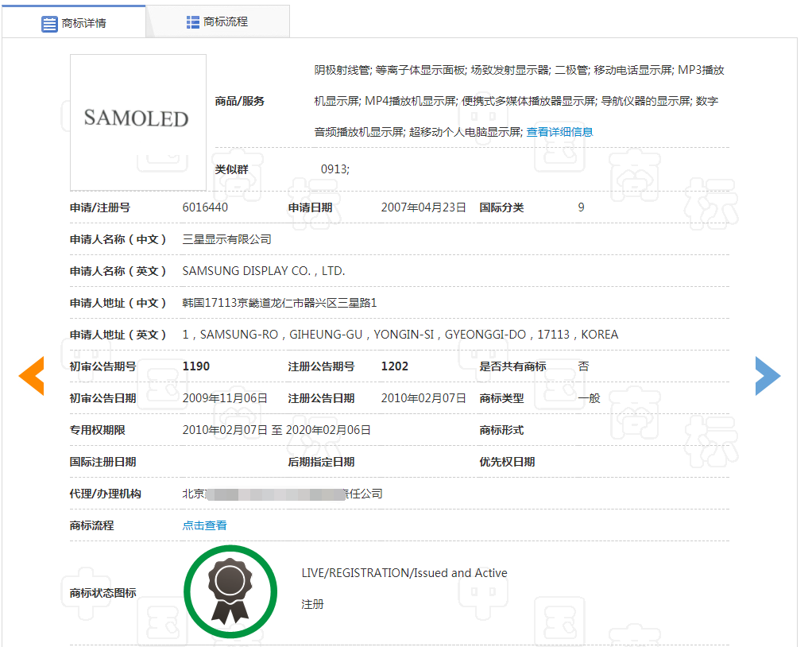Click the SAMOLED trademark image

[x=138, y=122]
